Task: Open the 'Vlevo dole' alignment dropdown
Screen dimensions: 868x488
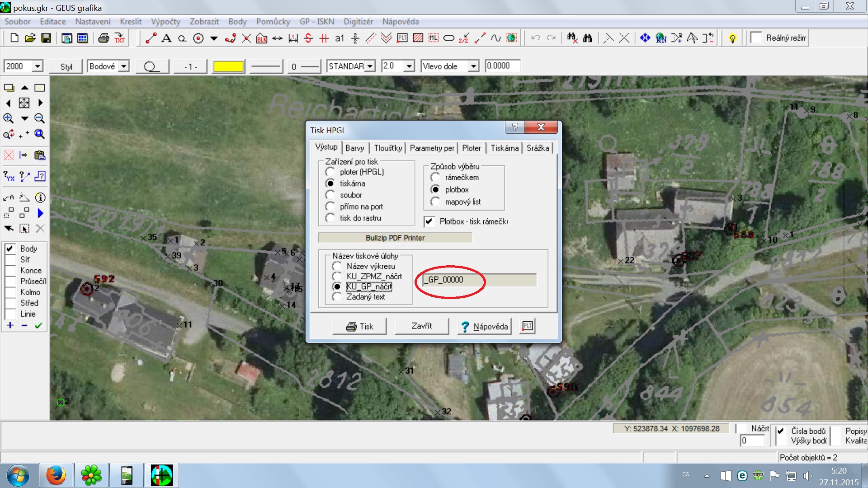Action: pyautogui.click(x=473, y=66)
